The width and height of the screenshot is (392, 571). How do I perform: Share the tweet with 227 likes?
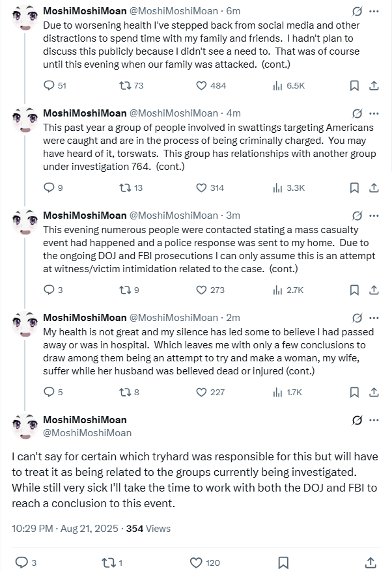pyautogui.click(x=374, y=392)
